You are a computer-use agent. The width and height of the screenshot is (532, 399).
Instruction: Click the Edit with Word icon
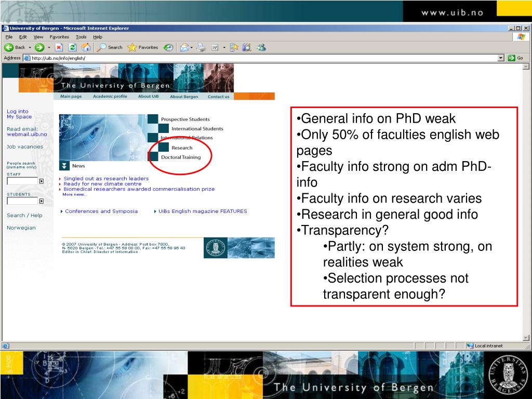point(215,47)
